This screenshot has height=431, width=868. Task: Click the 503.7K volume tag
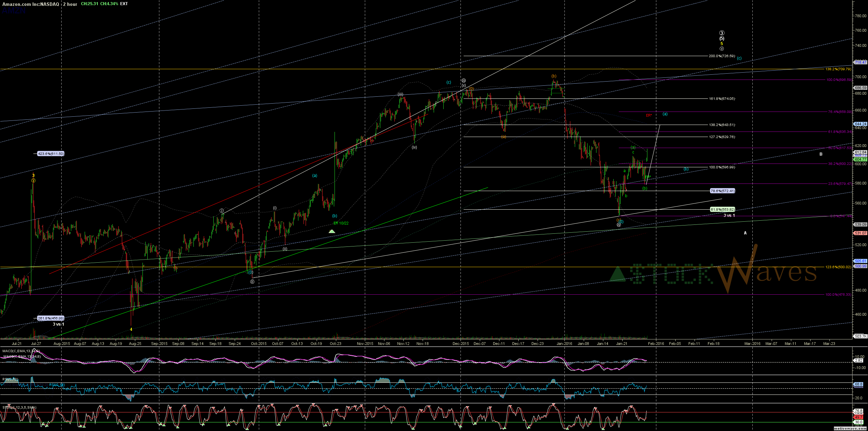click(860, 336)
